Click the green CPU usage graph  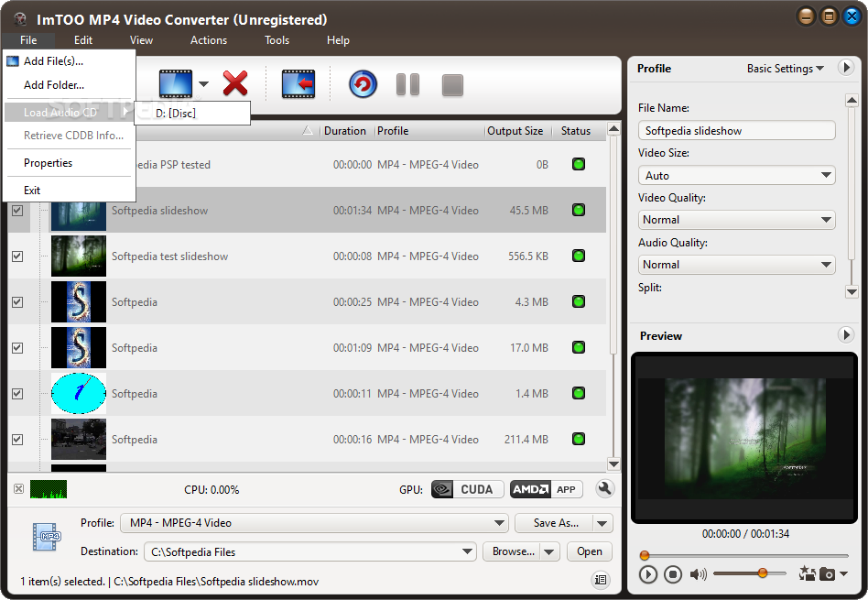[x=49, y=489]
